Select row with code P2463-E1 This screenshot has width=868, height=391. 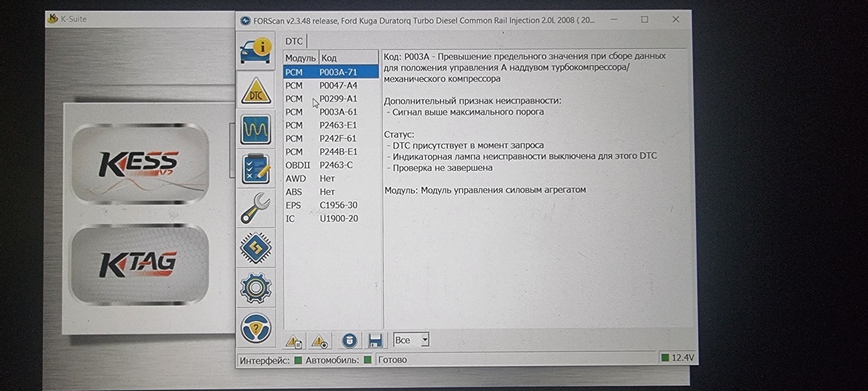331,125
